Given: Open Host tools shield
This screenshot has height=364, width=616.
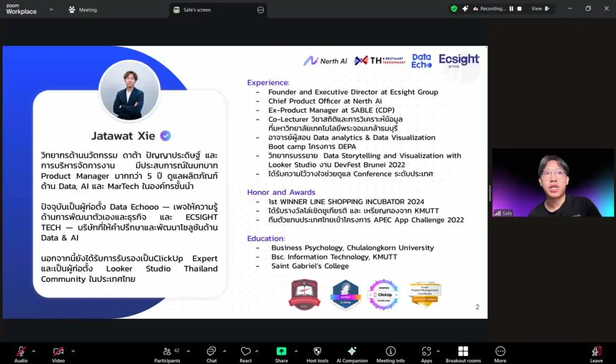Looking at the screenshot, I should coord(318,354).
